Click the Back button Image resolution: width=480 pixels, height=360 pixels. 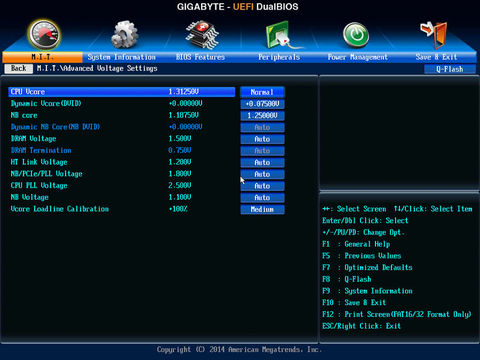tap(19, 68)
